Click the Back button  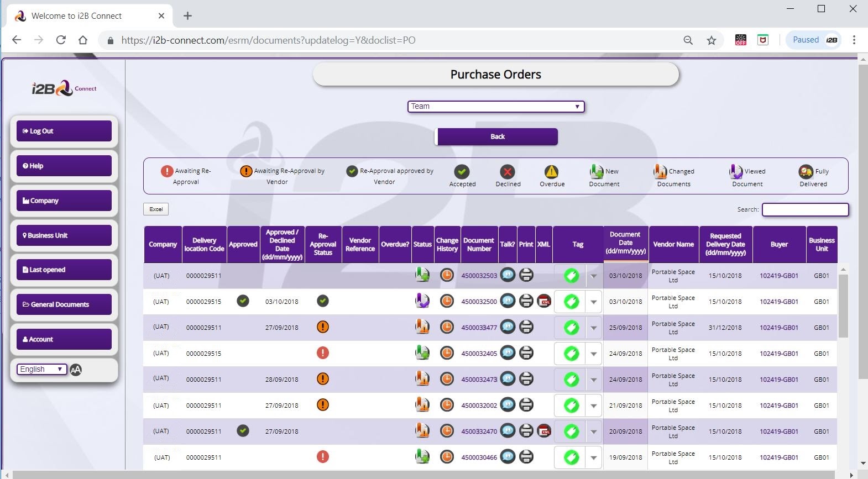tap(497, 136)
